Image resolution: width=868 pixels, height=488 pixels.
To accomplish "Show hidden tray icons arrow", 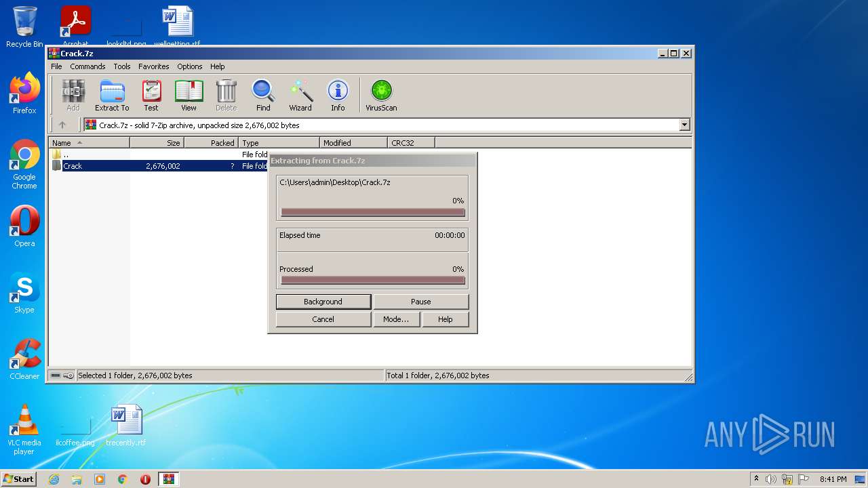I will pos(756,479).
